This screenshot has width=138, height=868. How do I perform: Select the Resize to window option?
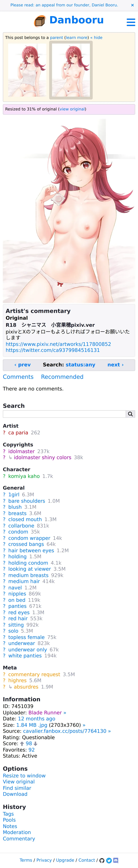click(24, 776)
